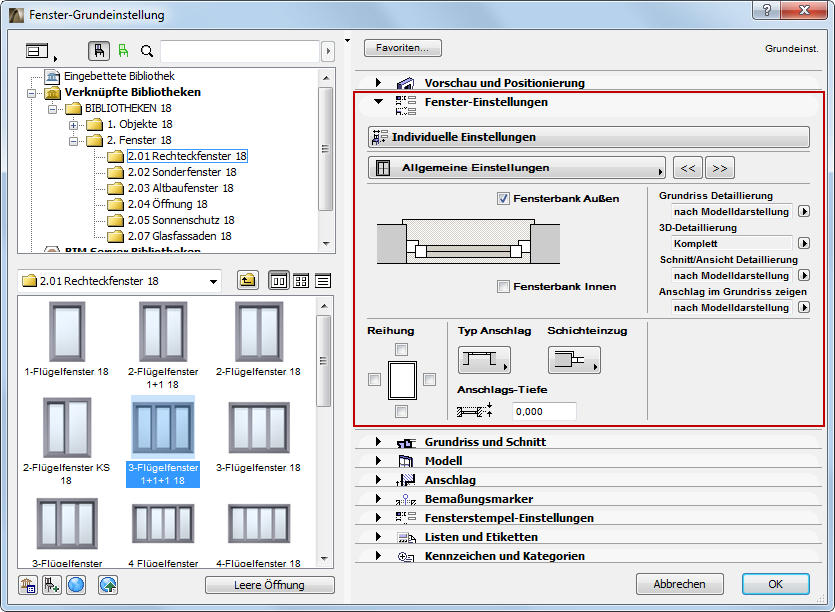Switch to small icons view for library parts
The image size is (835, 612).
click(x=300, y=281)
